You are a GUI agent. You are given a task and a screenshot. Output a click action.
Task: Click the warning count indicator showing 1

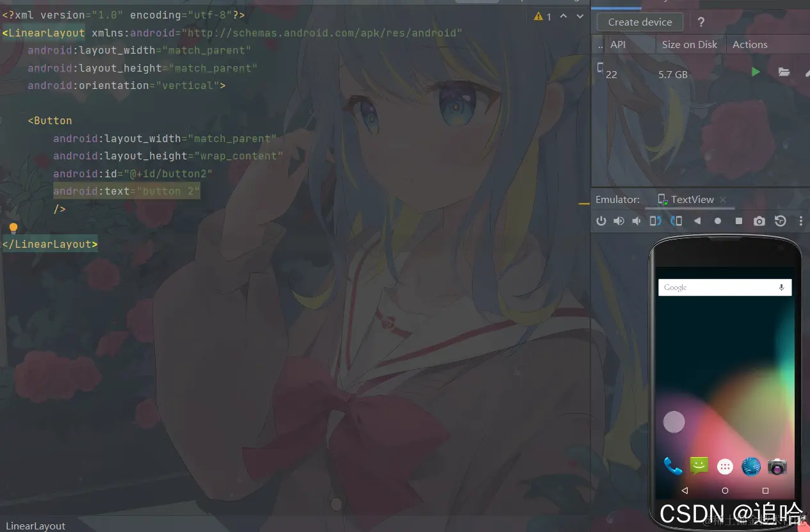click(x=542, y=16)
